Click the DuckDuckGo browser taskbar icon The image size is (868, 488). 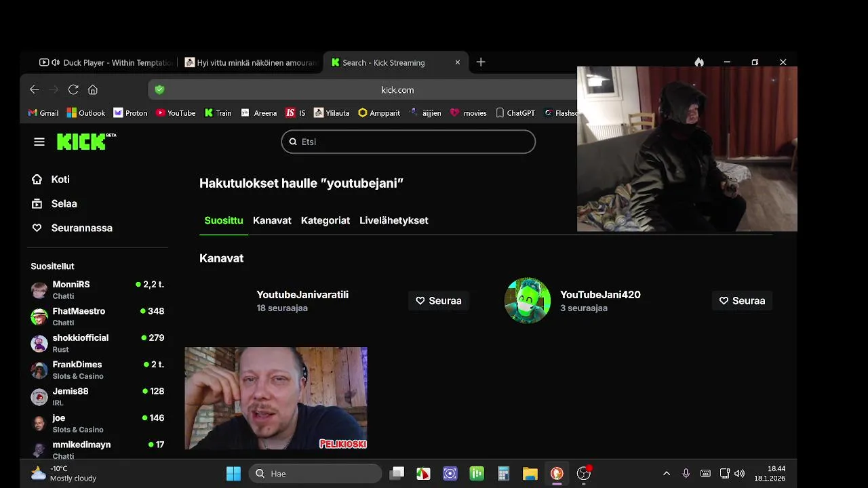[x=557, y=474]
